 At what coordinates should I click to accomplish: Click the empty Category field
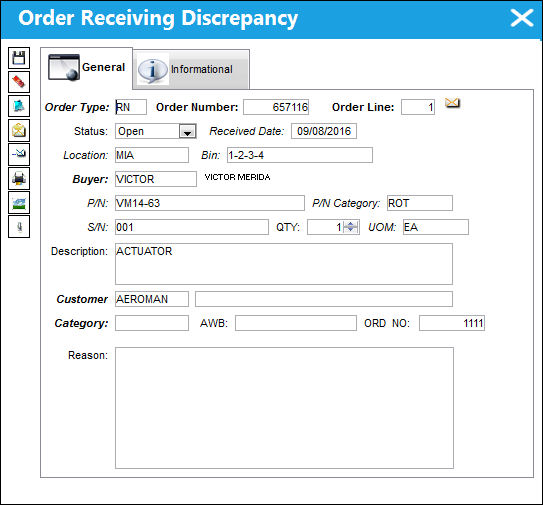click(152, 323)
